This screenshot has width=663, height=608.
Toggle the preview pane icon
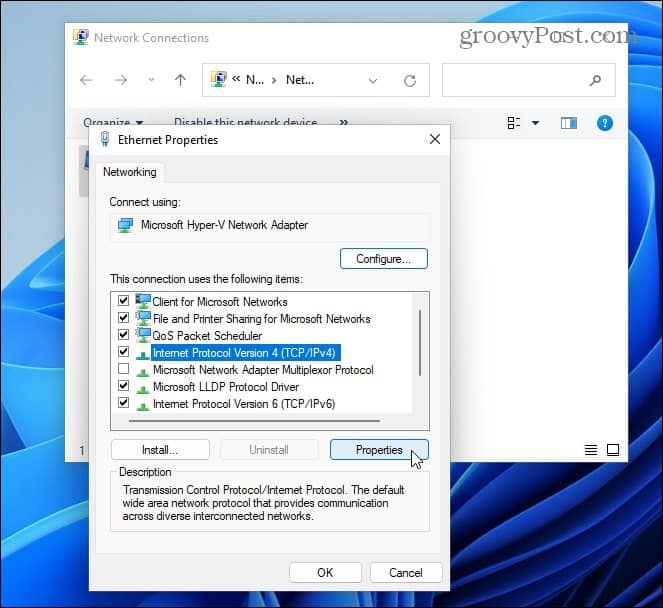(x=569, y=123)
